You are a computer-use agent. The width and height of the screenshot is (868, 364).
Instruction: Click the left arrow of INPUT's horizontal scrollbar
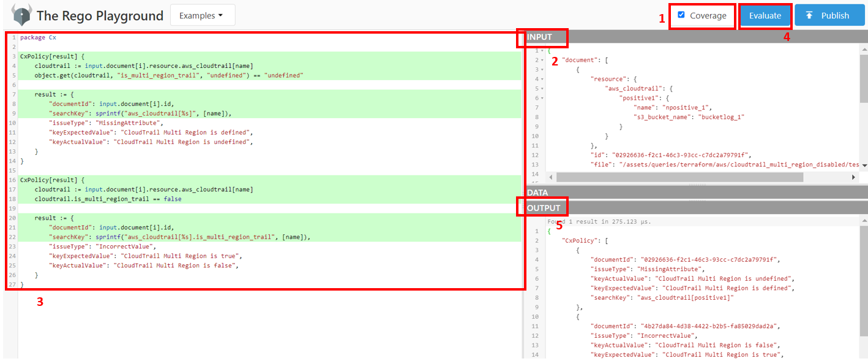551,177
